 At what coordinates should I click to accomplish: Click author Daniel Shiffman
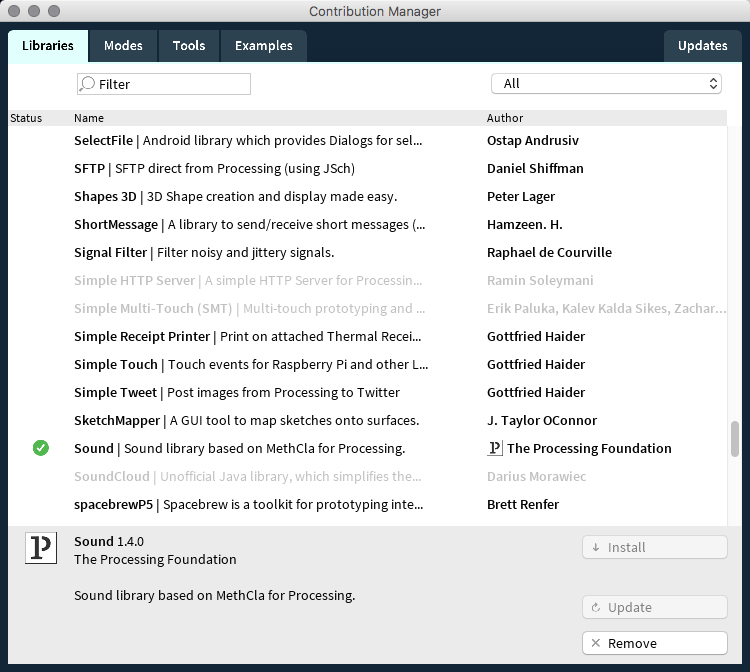tap(535, 168)
